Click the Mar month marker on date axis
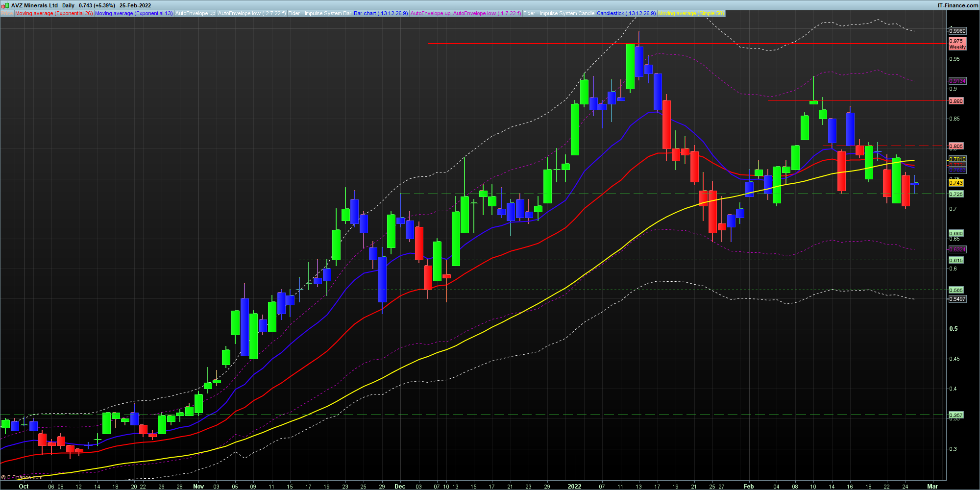Screen dimensions: 980x490 [932, 486]
